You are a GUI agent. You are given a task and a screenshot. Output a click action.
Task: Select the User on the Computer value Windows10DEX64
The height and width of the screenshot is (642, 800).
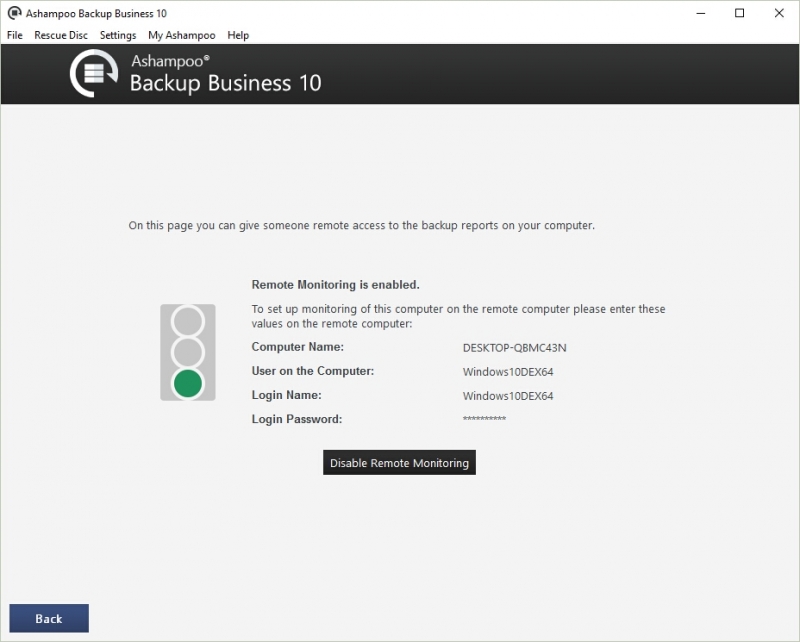pyautogui.click(x=508, y=372)
